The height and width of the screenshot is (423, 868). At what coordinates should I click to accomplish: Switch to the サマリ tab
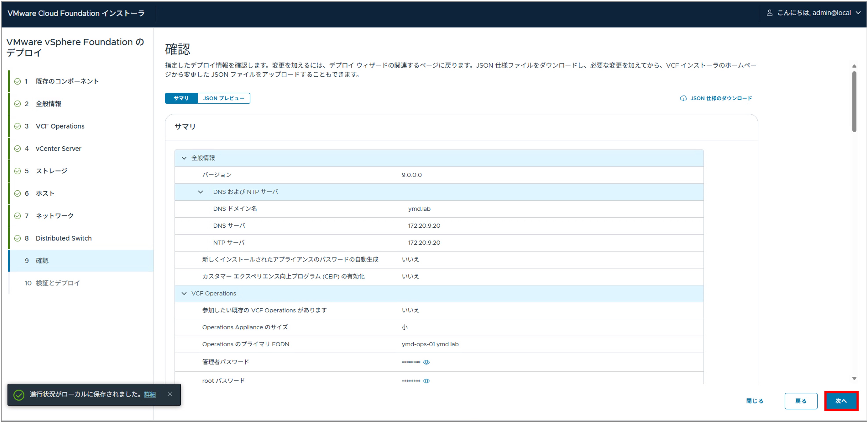coord(181,98)
